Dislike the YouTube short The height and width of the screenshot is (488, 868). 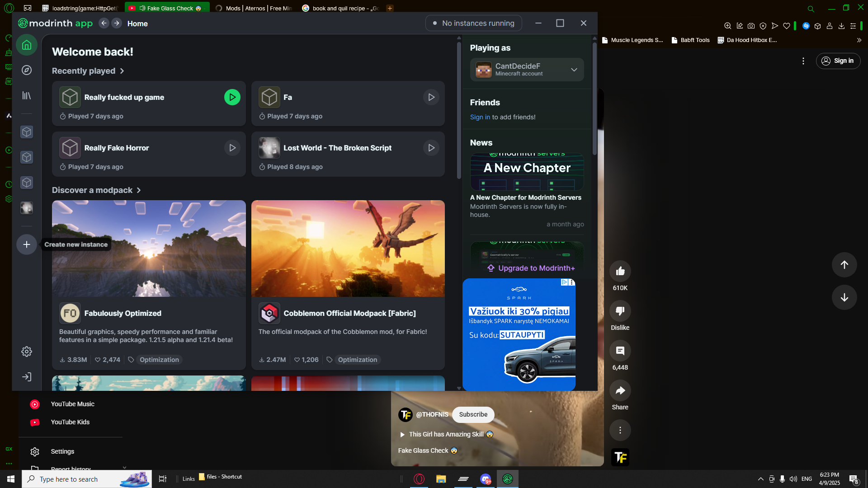click(x=620, y=311)
